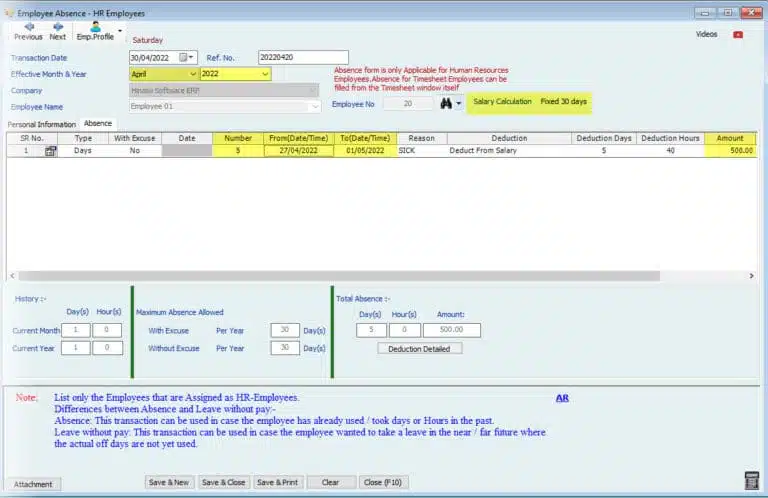Select the SICK reason cell

[x=421, y=151]
